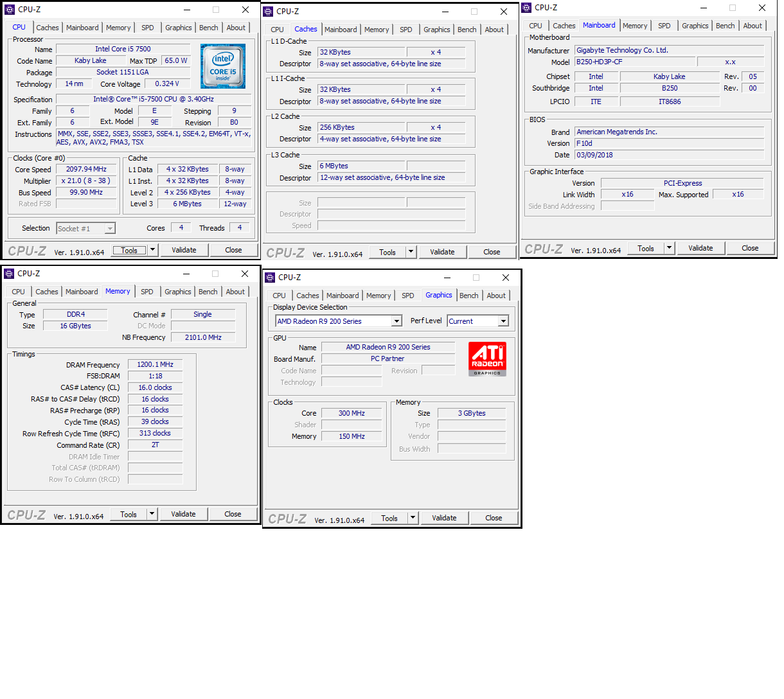Click IT8686 LPCIO field

point(670,102)
